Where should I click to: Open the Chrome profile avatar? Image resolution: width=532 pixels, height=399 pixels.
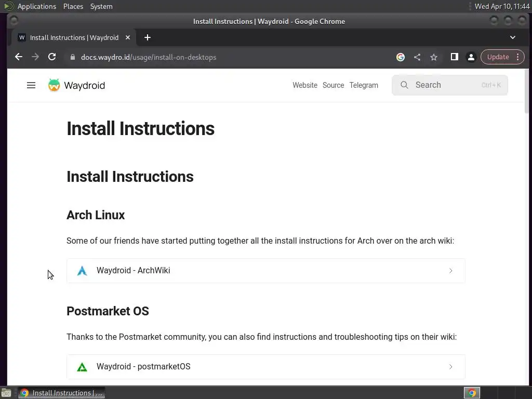pos(471,57)
